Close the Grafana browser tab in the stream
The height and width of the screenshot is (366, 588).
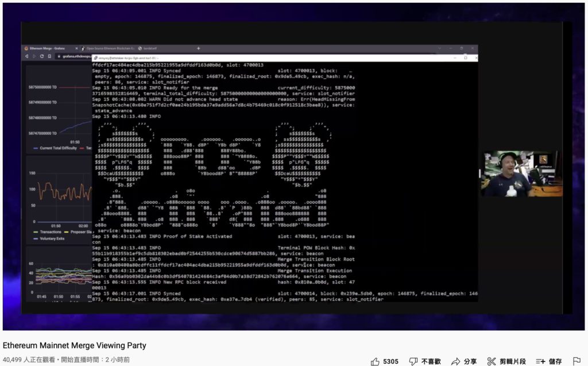tap(76, 48)
